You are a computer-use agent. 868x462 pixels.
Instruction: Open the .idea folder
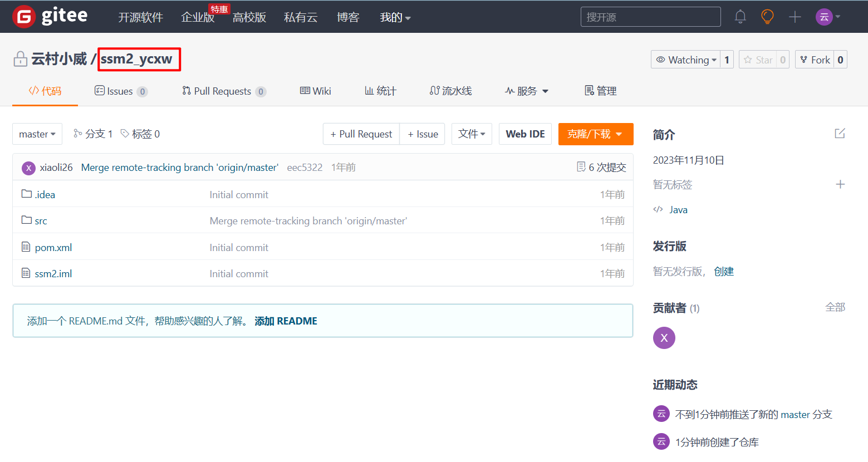44,194
